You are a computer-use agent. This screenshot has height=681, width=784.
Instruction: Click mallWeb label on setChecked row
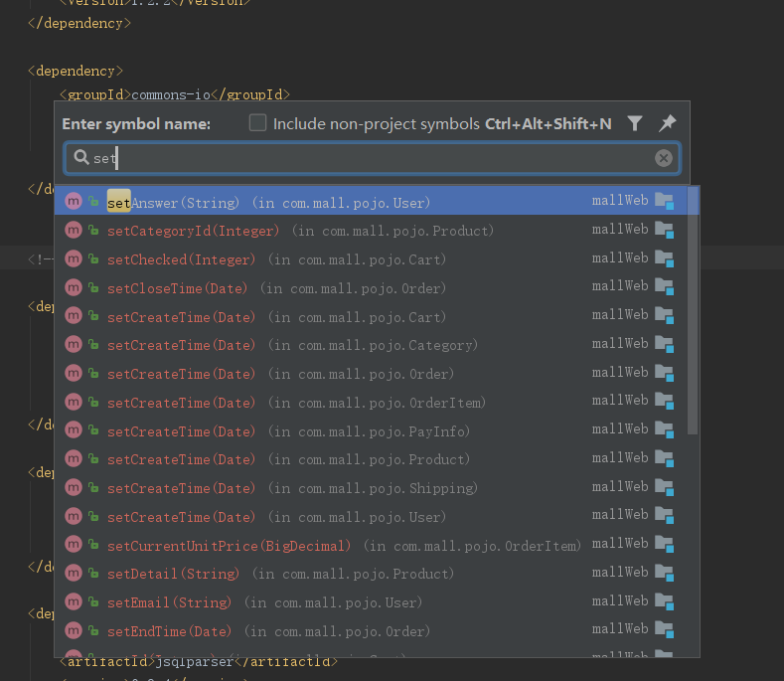[x=620, y=257]
